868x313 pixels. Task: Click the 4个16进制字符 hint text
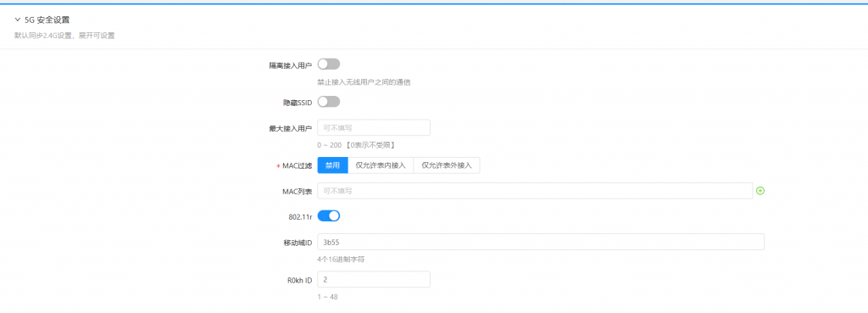(341, 259)
